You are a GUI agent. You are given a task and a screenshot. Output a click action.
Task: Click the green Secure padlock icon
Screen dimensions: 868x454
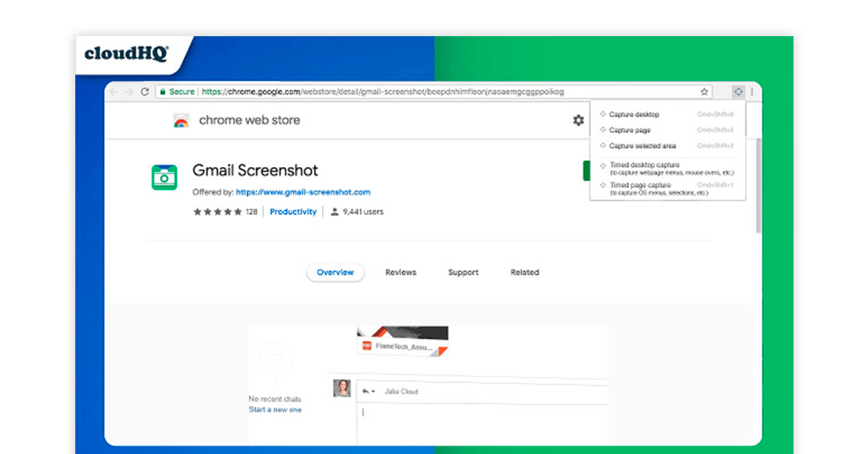[x=163, y=92]
